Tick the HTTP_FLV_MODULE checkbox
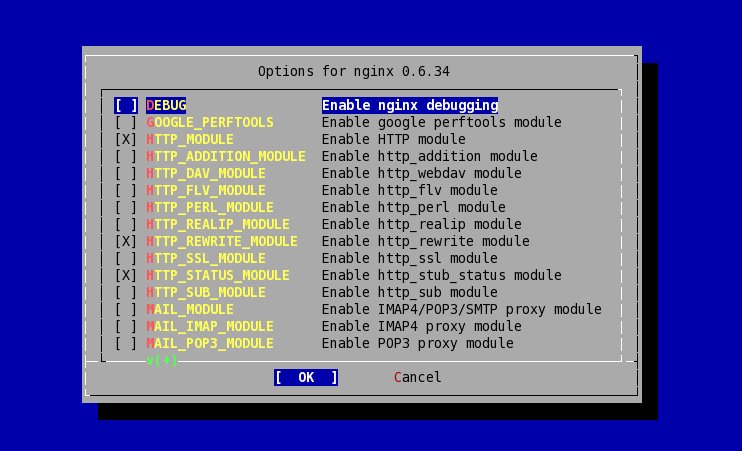 pos(126,190)
